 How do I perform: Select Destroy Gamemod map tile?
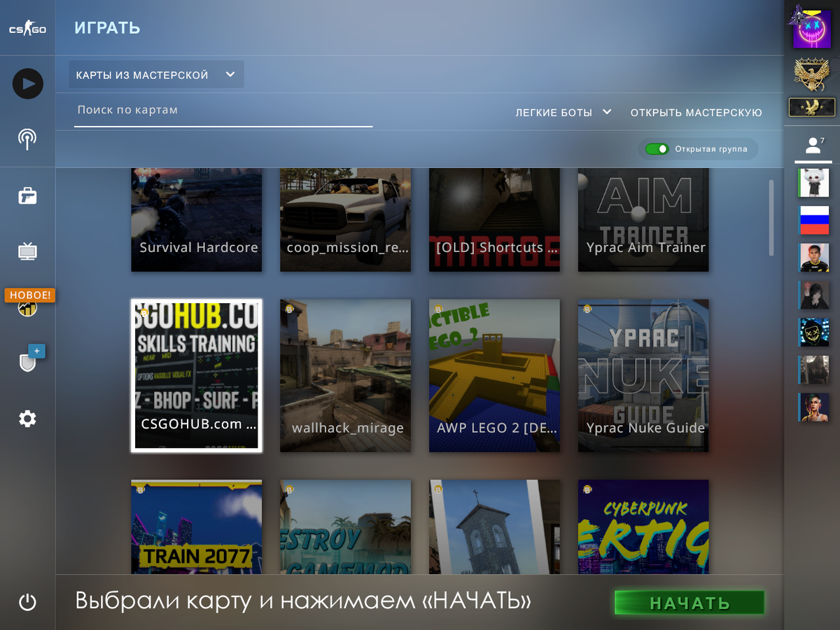coord(346,527)
